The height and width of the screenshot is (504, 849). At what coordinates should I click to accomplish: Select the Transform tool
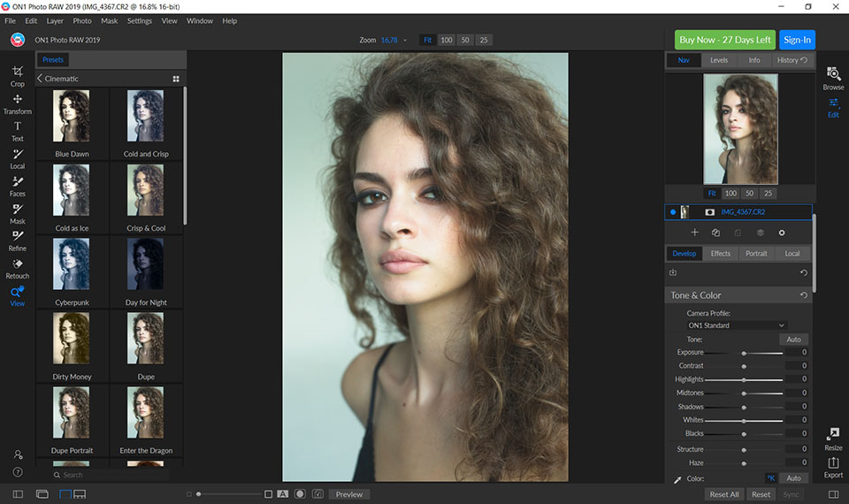[18, 104]
